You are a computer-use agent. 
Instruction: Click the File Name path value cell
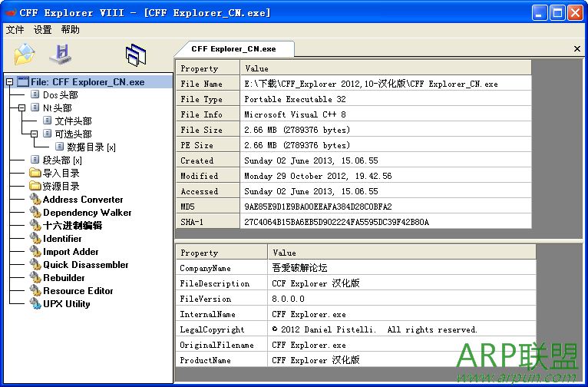[x=386, y=84]
